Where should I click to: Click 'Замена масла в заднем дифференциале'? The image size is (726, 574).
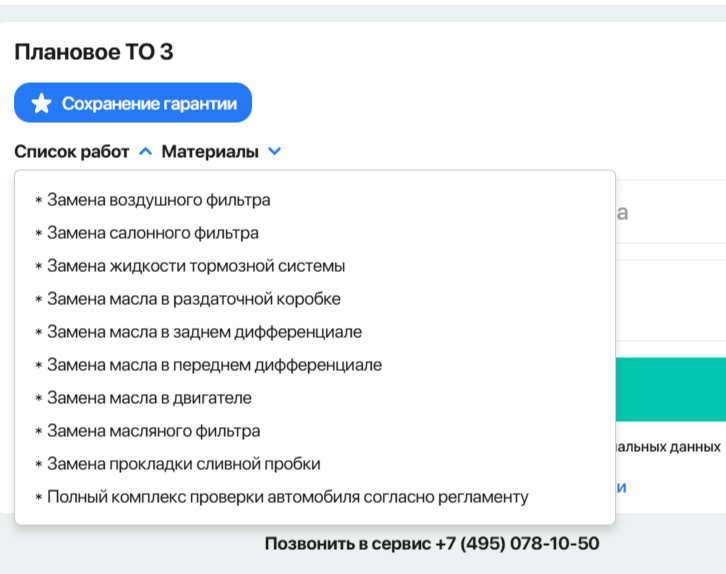coord(204,332)
